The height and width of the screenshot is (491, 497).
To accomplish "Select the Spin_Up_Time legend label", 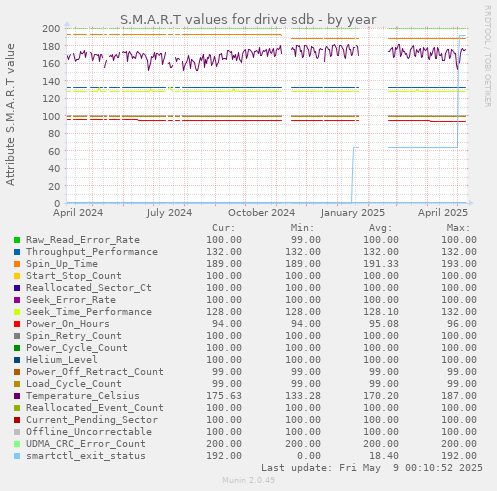I will pyautogui.click(x=62, y=264).
